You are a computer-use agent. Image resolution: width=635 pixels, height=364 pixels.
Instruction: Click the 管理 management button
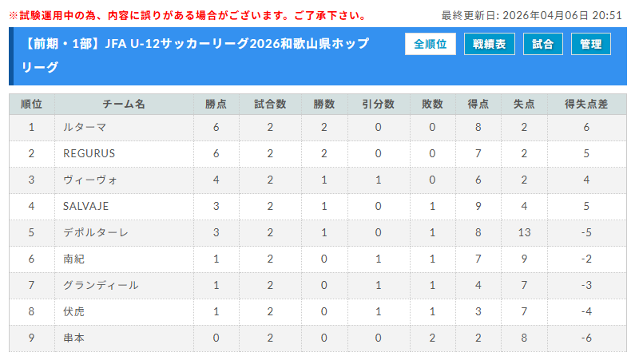coord(591,45)
